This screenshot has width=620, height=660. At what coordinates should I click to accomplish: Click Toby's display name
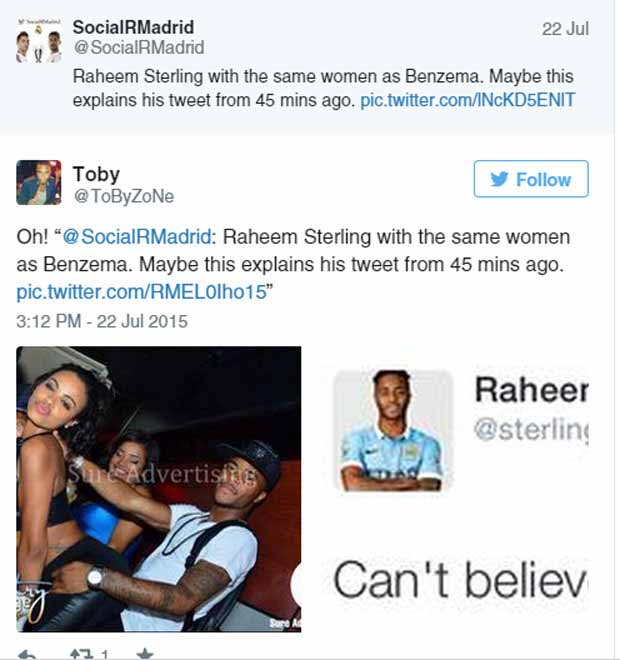96,174
